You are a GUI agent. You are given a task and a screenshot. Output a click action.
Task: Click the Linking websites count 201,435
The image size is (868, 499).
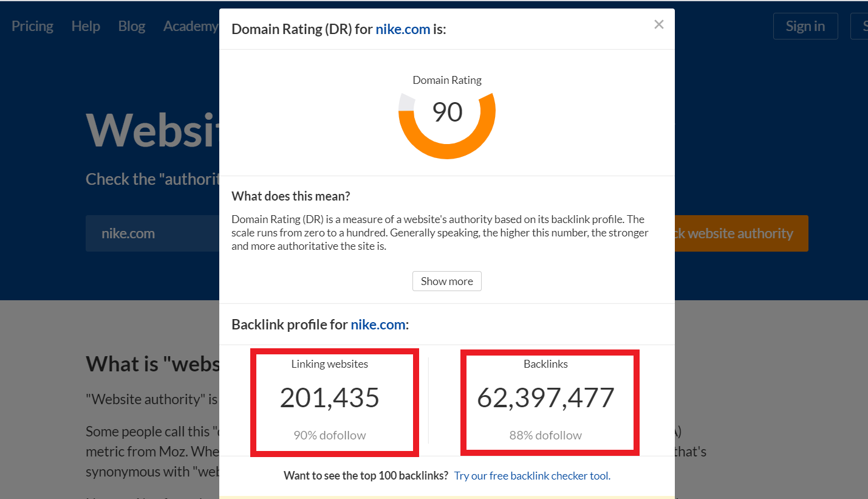click(x=329, y=398)
